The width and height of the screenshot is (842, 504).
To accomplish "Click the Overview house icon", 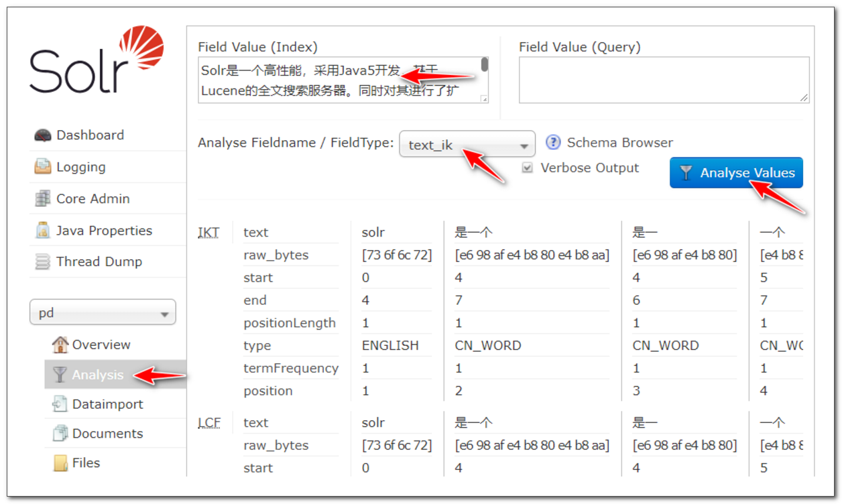I will [60, 345].
